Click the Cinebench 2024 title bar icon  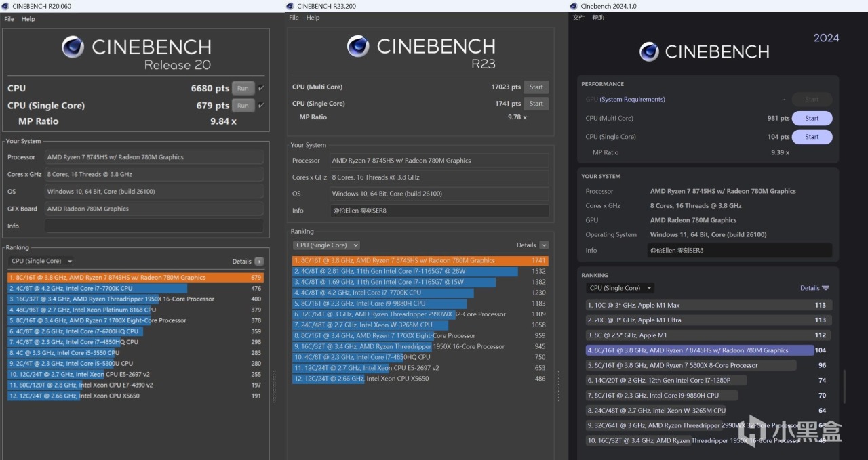point(574,6)
